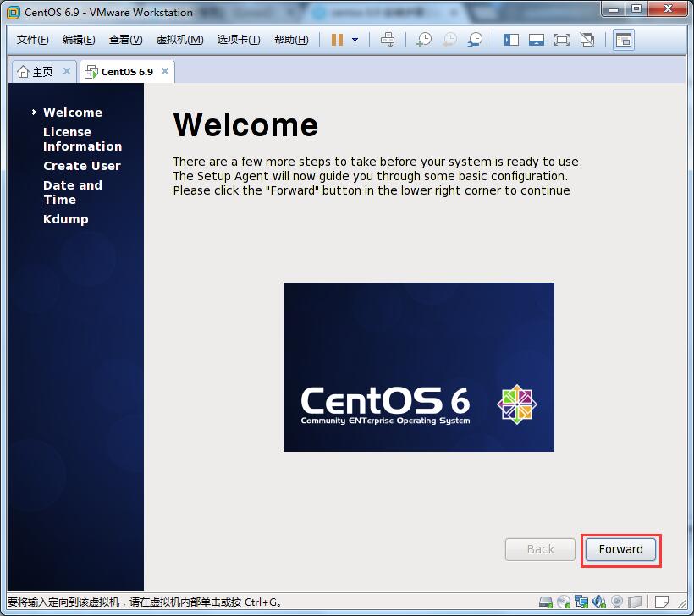
Task: Click the CentOS 6 splash image
Action: (419, 367)
